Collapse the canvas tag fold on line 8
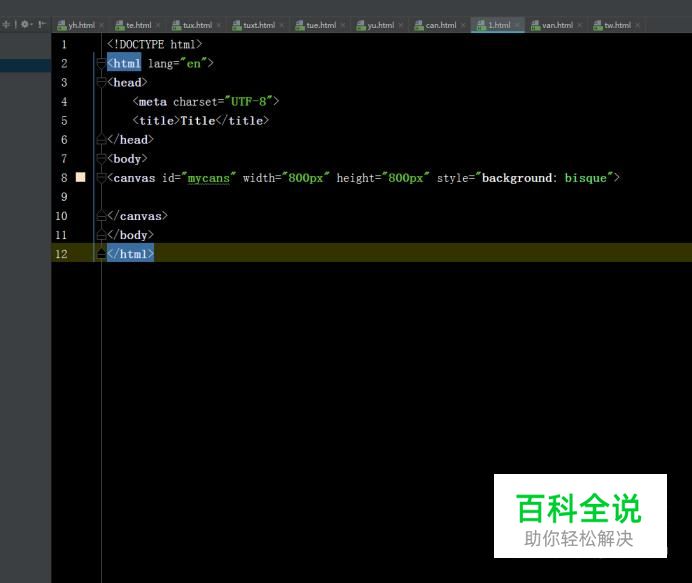The width and height of the screenshot is (692, 583). click(x=102, y=178)
